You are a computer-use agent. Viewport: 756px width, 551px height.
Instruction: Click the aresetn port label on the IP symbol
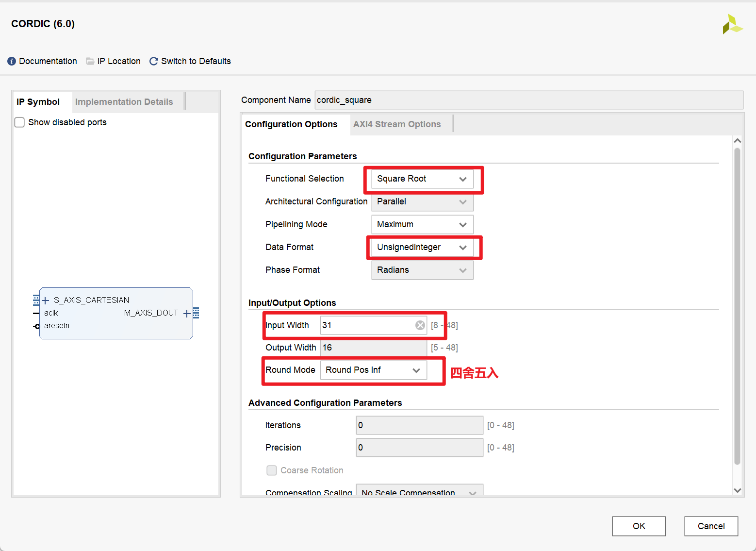point(57,326)
